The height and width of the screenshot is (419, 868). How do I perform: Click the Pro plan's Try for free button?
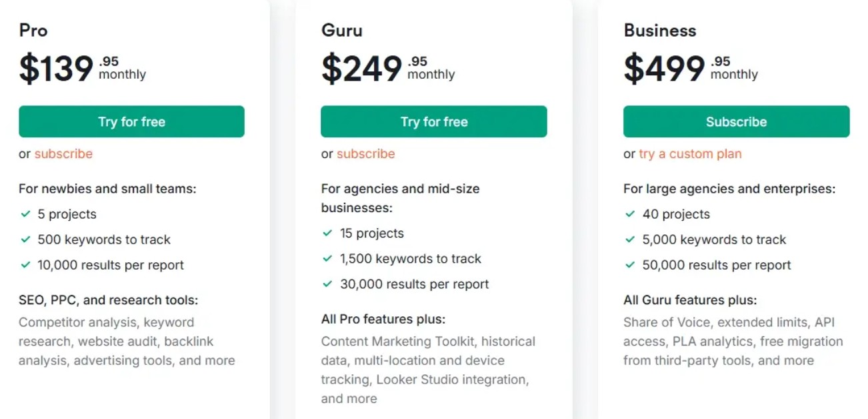click(x=131, y=121)
